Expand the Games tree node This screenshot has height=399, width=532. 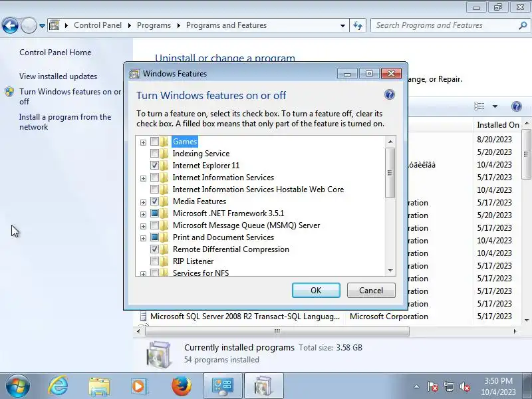click(x=143, y=142)
